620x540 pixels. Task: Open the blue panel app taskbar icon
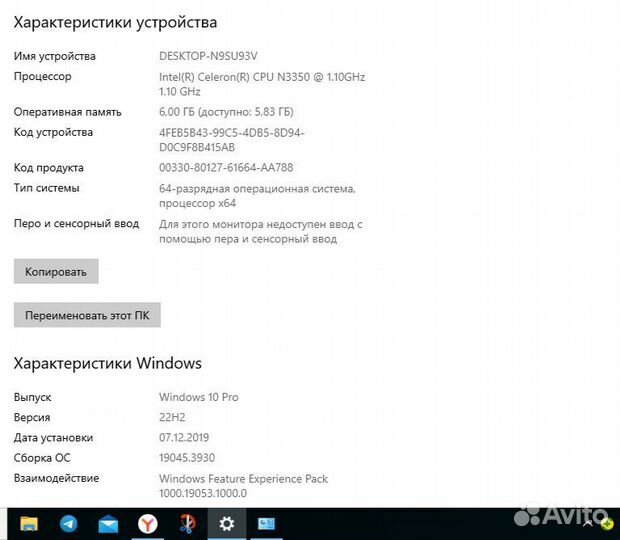[266, 524]
